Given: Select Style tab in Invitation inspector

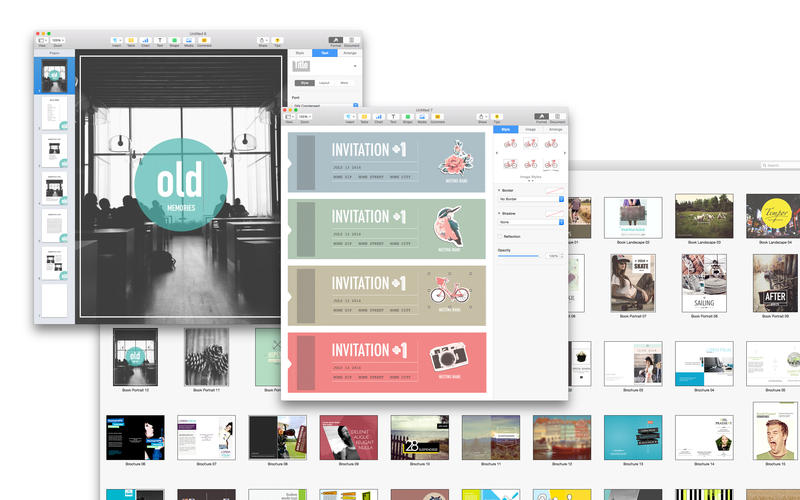Looking at the screenshot, I should click(506, 130).
